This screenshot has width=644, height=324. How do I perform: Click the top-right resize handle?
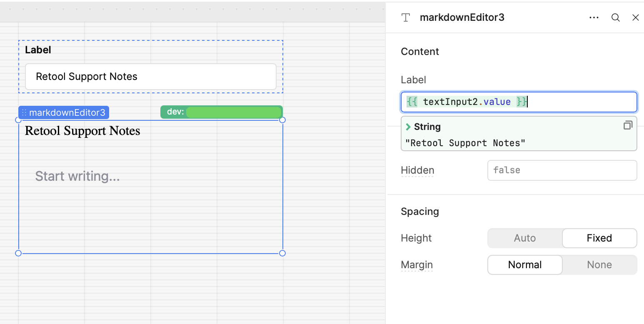pos(282,120)
